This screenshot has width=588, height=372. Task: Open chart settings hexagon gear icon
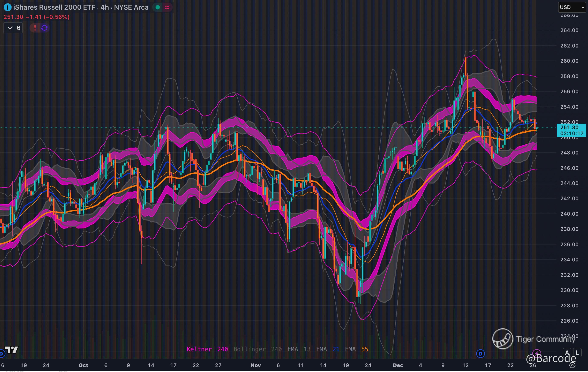pyautogui.click(x=573, y=365)
